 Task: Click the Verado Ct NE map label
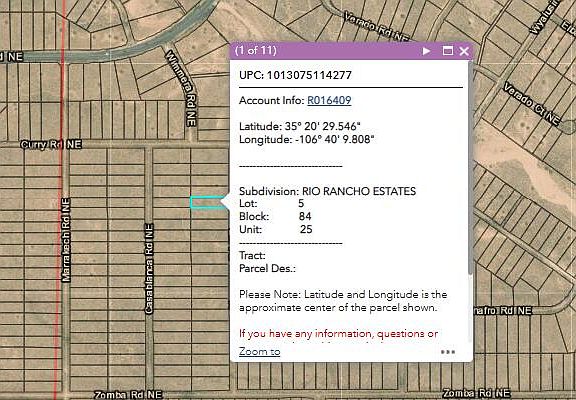click(x=532, y=104)
